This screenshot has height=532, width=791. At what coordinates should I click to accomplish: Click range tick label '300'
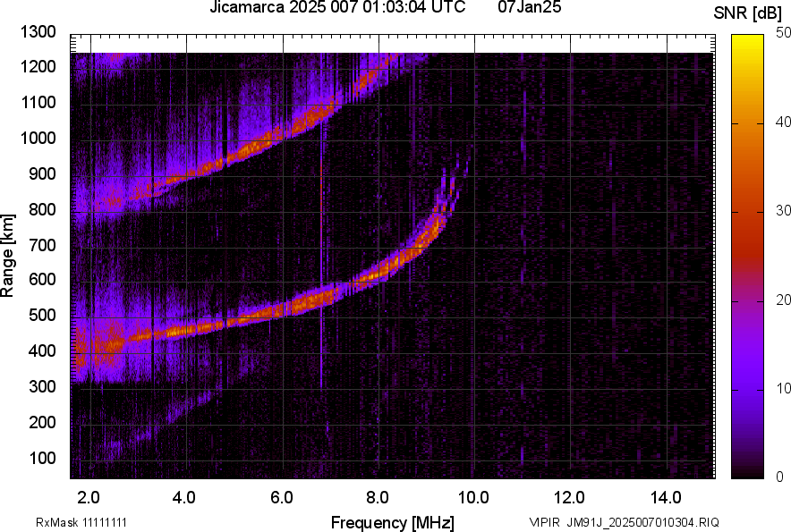click(42, 386)
